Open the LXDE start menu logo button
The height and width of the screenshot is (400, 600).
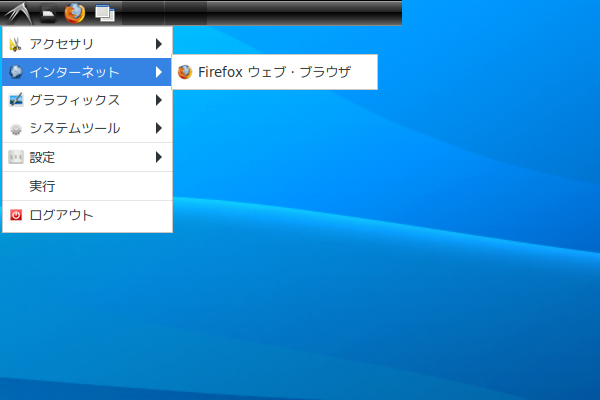tap(18, 13)
